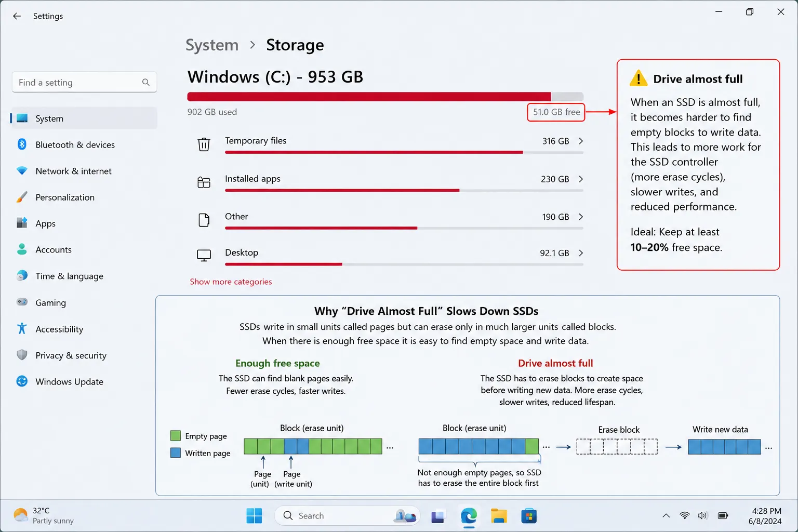Open File Explorer from taskbar
The image size is (798, 532).
tap(499, 516)
